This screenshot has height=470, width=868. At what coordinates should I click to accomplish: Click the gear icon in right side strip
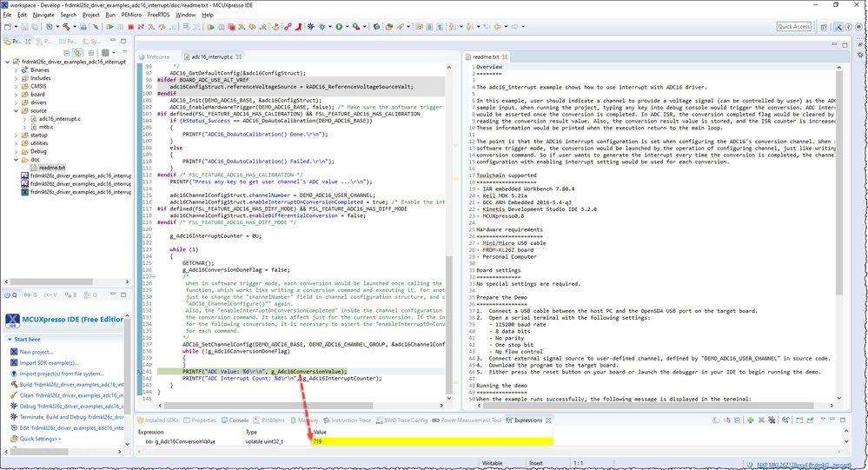point(860,55)
